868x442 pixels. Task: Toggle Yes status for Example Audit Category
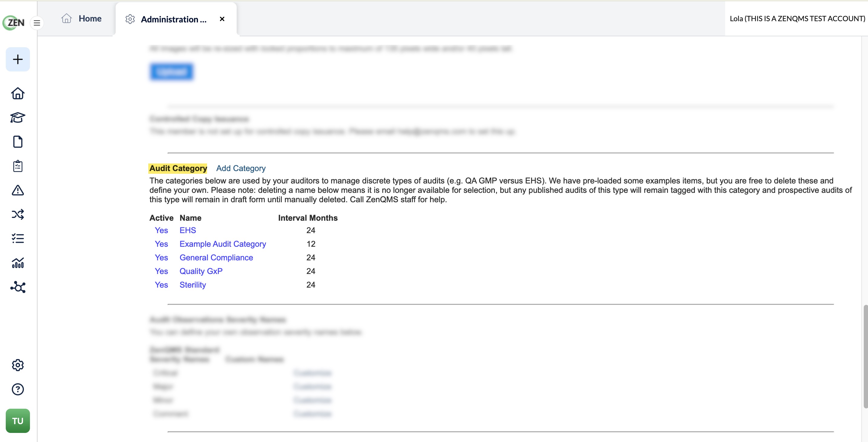coord(161,244)
